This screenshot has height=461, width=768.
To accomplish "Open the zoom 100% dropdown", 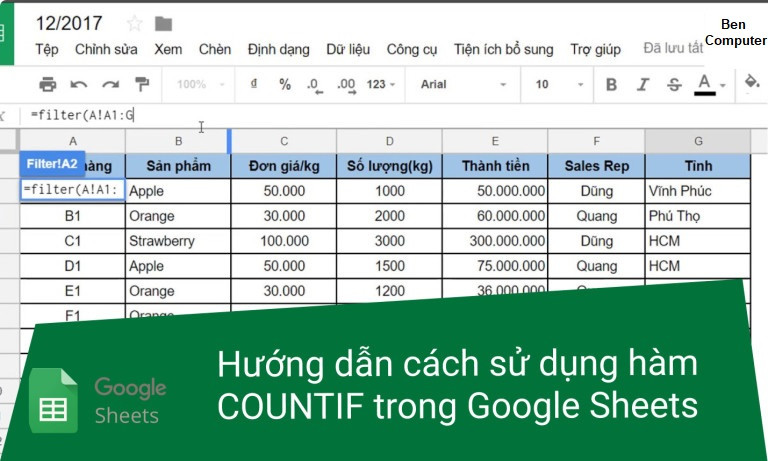I will [200, 84].
